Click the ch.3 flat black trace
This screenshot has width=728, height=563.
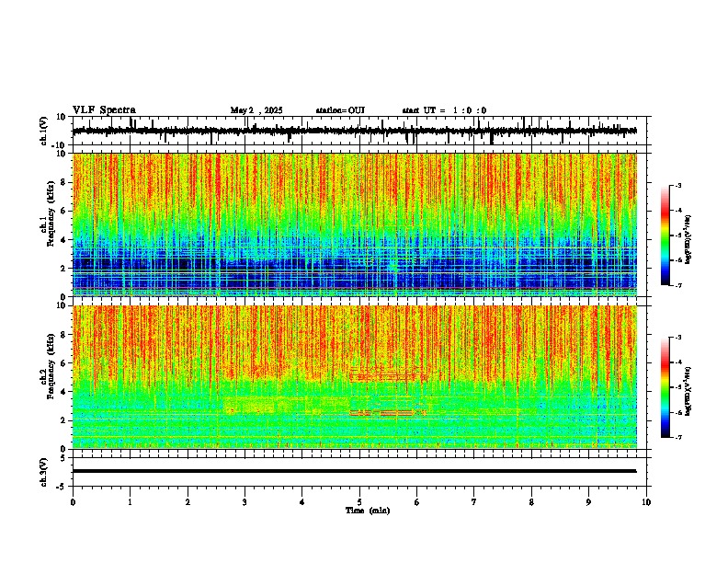pyautogui.click(x=354, y=471)
